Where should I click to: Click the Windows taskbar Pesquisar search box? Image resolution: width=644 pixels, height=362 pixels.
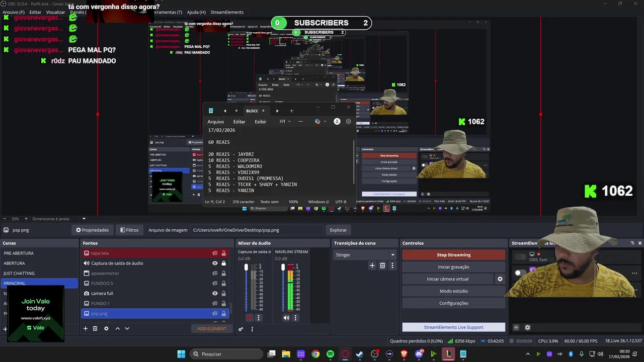pyautogui.click(x=227, y=354)
